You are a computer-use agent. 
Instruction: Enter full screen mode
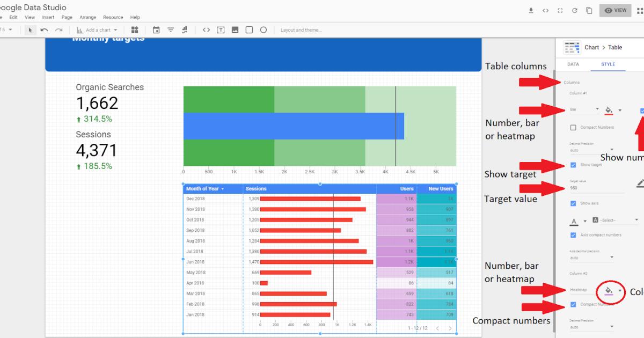point(560,10)
